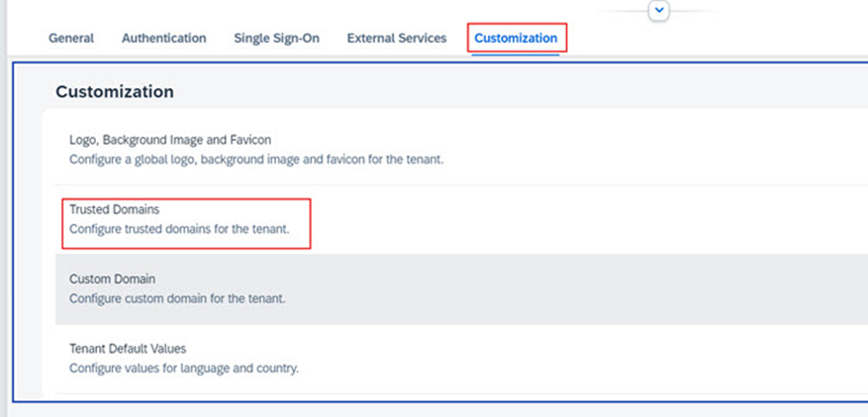Screen dimensions: 868x417
Task: Click blank area right of Tenant Default Values
Action: pyautogui.click(x=594, y=358)
